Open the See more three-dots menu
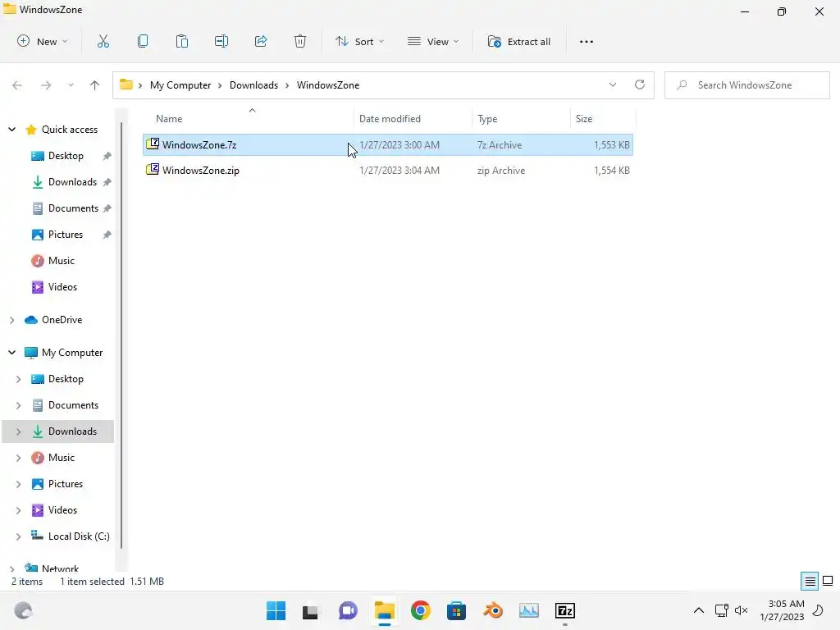The width and height of the screenshot is (840, 630). pyautogui.click(x=586, y=41)
